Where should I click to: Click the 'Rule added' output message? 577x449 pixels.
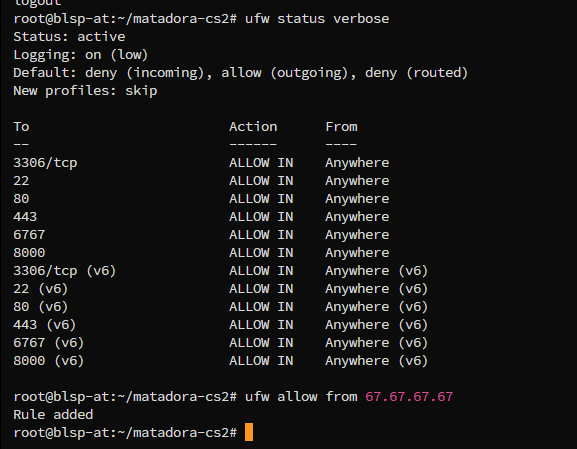pos(53,415)
